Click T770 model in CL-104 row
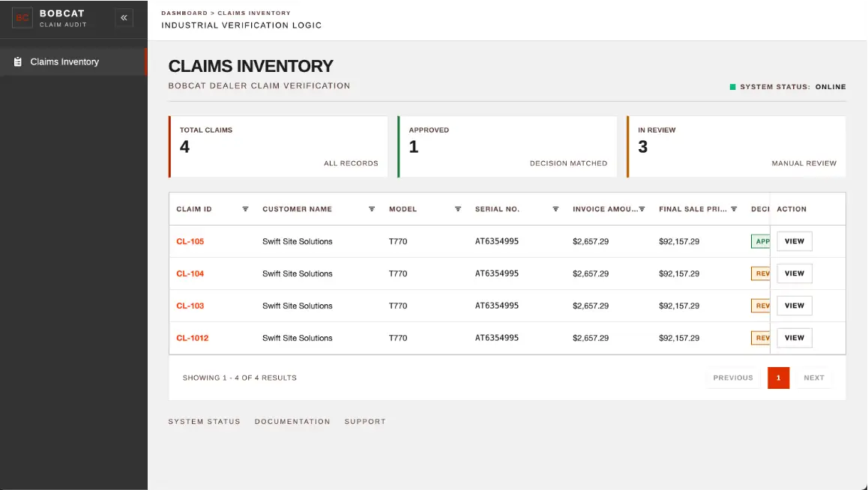The width and height of the screenshot is (868, 490). coord(398,273)
